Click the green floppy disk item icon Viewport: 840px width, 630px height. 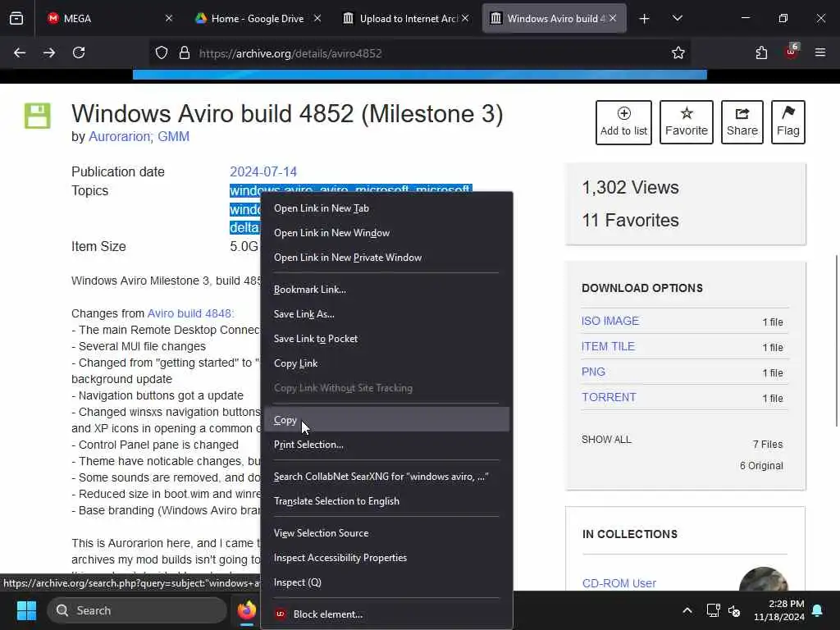(38, 116)
